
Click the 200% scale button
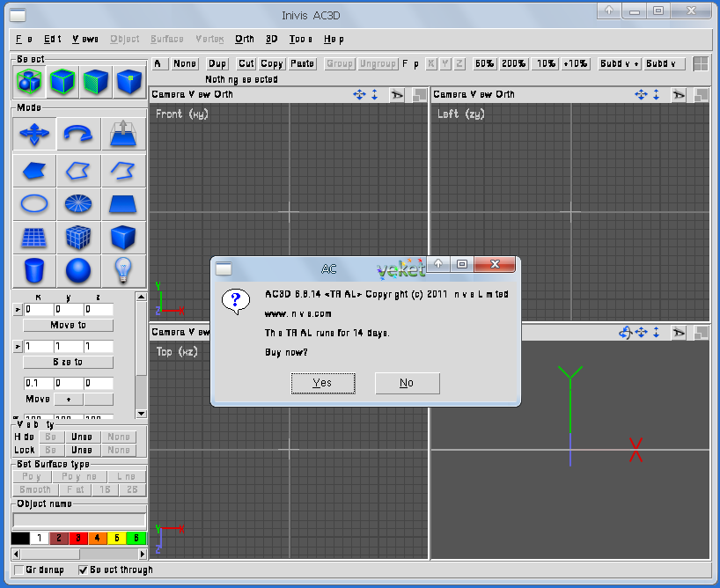[513, 64]
